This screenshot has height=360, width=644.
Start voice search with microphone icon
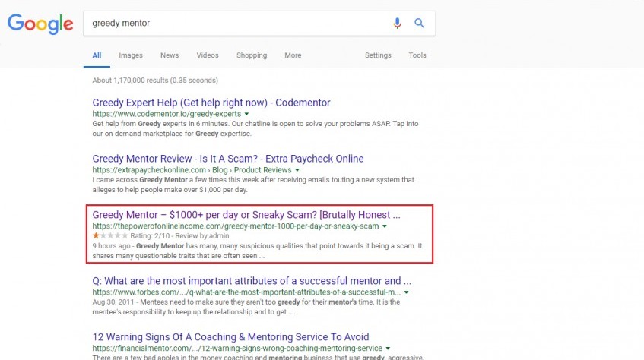tap(397, 23)
